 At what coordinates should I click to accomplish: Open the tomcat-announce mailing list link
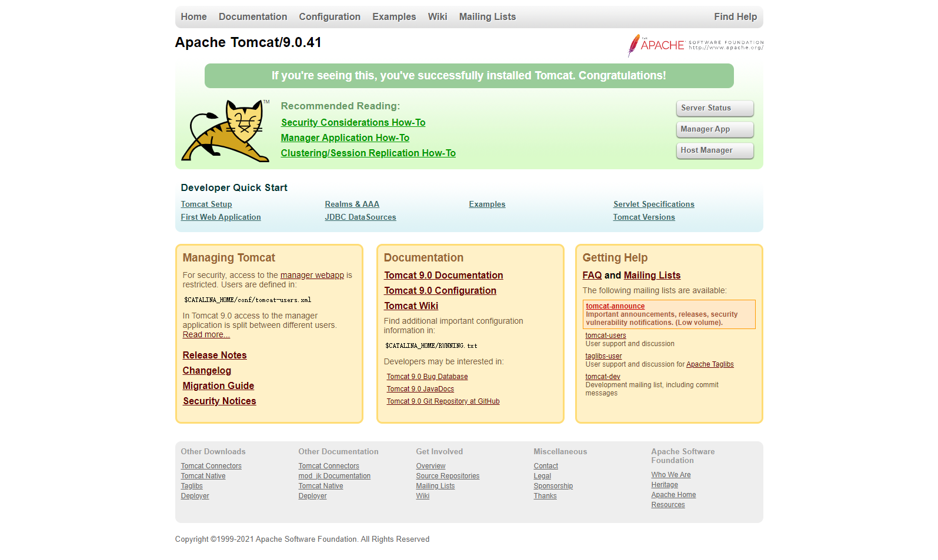point(615,306)
